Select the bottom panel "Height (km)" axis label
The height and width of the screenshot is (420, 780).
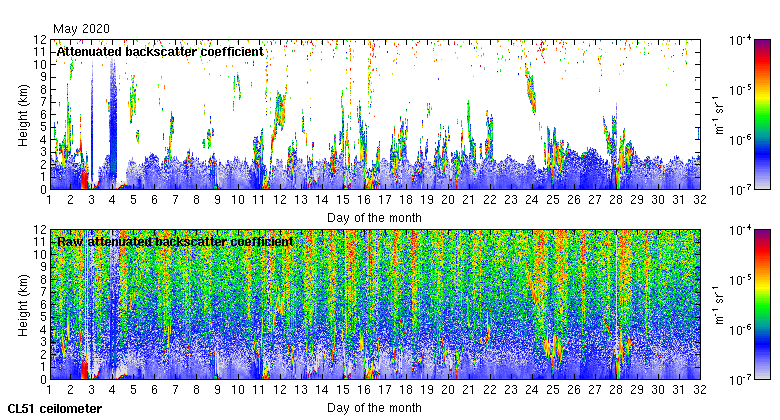coord(23,305)
